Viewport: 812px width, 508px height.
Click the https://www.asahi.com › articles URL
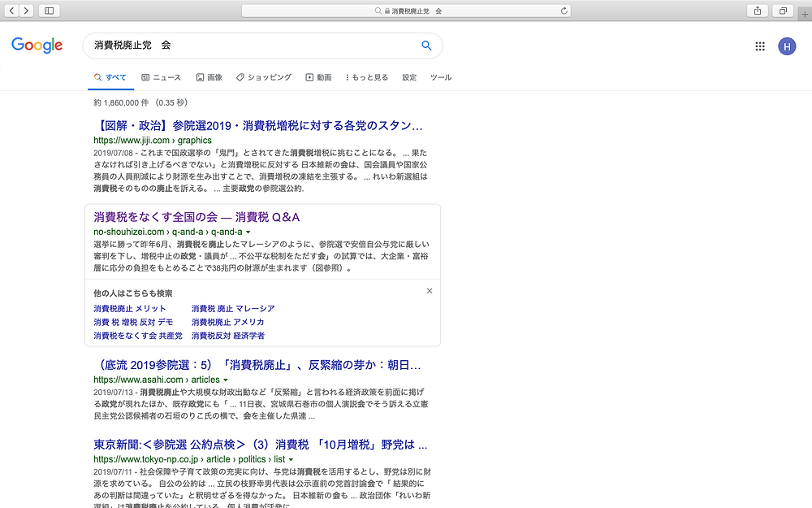pos(157,380)
